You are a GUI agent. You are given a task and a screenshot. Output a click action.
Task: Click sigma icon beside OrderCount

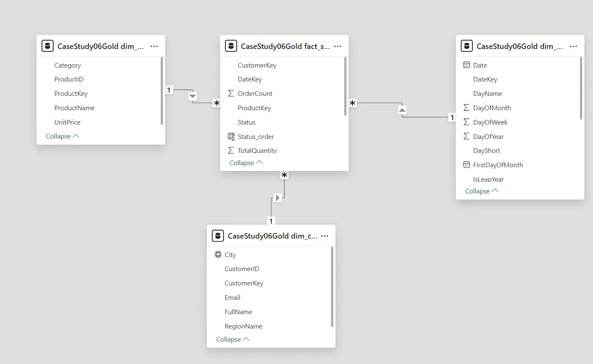[x=231, y=93]
